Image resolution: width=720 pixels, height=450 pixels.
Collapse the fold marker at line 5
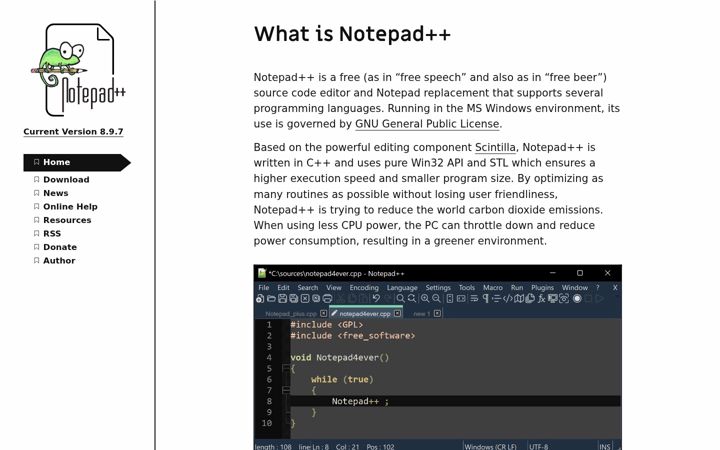286,368
